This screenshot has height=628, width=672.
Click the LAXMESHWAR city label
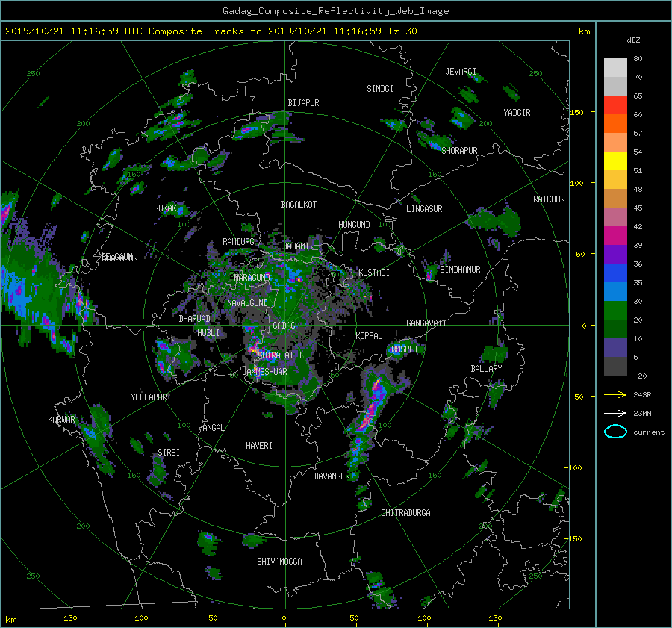(x=264, y=372)
